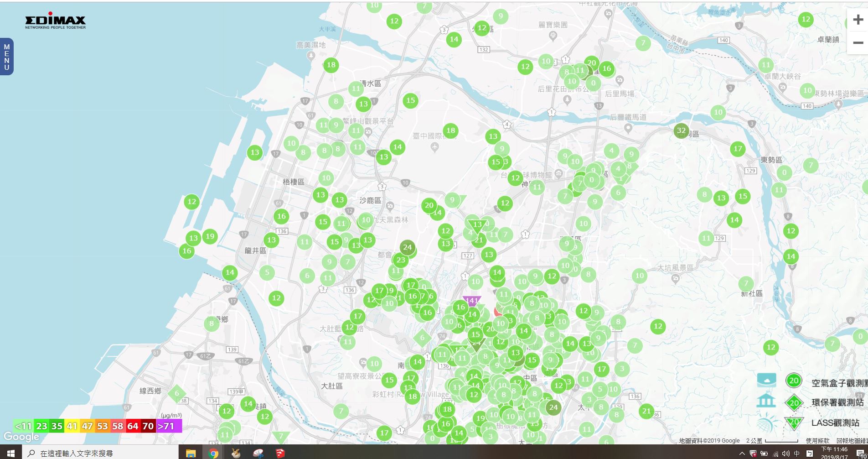
Task: Click the 17 marker above 東勢區
Action: coord(738,148)
